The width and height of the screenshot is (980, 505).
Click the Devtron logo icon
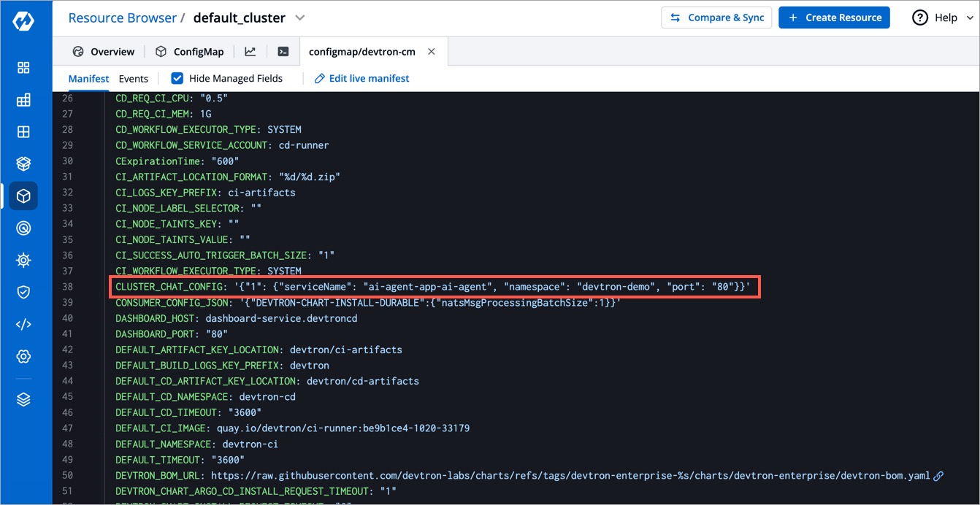pos(23,22)
